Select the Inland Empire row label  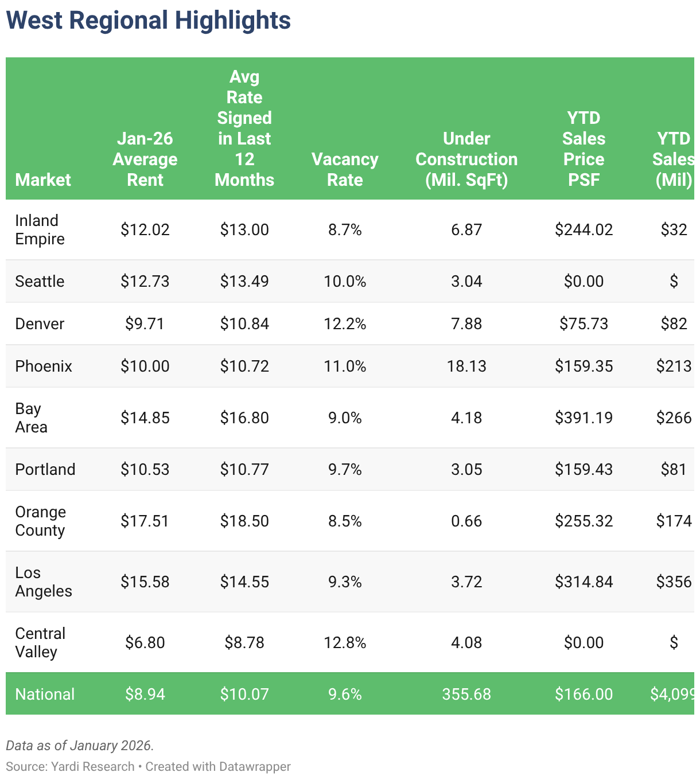pyautogui.click(x=40, y=229)
